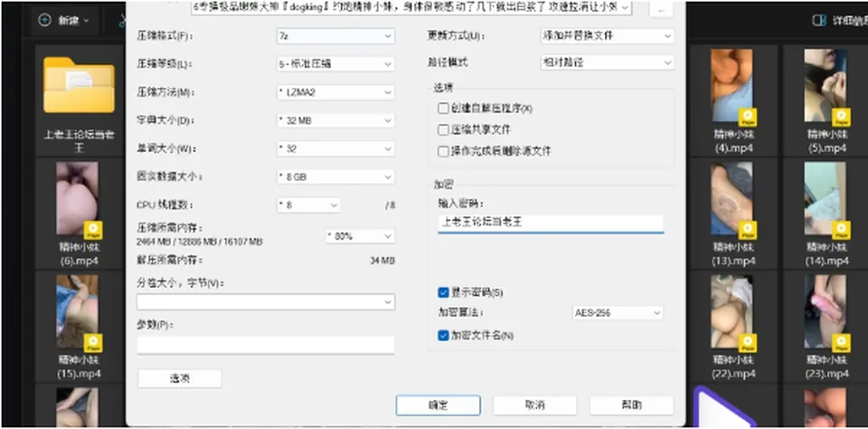Image resolution: width=868 pixels, height=429 pixels.
Task: Expand the 固实数据大小 dropdown showing 8 GB
Action: pos(335,176)
